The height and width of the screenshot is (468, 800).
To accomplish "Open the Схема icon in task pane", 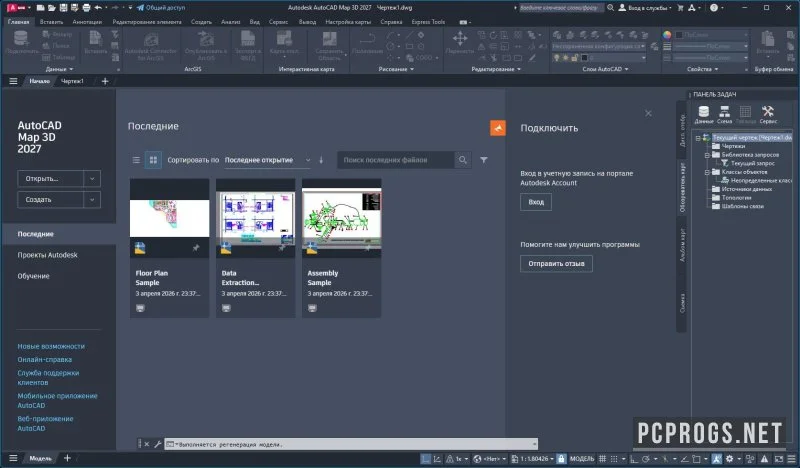I will [x=724, y=114].
